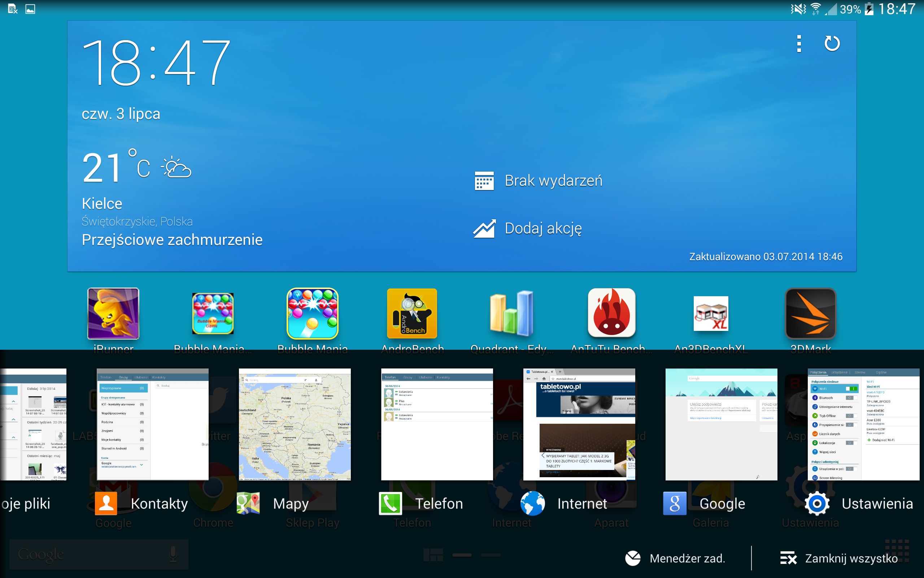Tap the Internet globe icon in recents
The height and width of the screenshot is (578, 924).
click(532, 504)
